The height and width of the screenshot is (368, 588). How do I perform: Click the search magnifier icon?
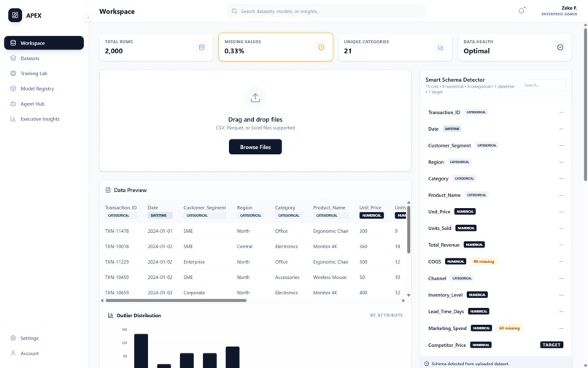click(234, 11)
